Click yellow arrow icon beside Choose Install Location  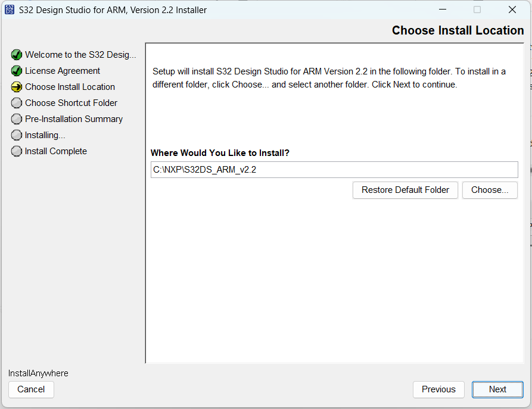coord(17,87)
